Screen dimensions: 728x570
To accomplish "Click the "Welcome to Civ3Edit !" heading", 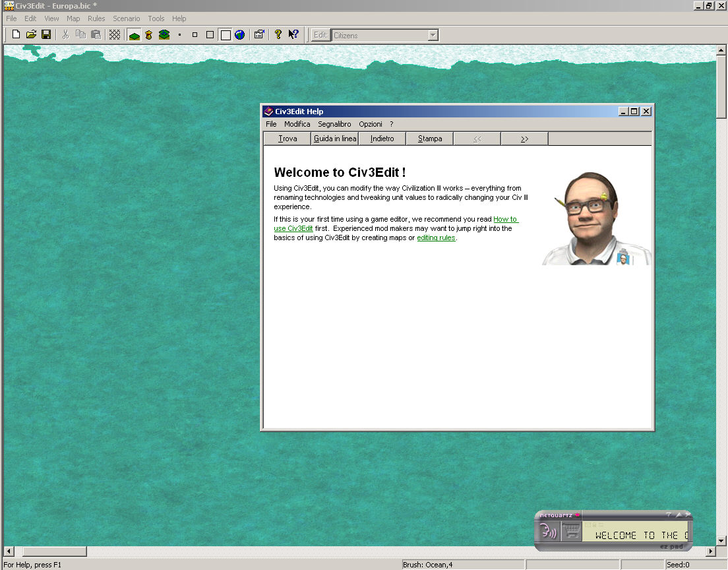I will [340, 172].
